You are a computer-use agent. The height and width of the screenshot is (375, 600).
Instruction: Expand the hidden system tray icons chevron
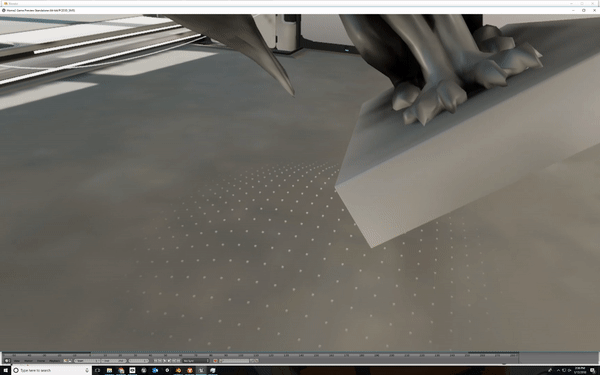point(558,370)
